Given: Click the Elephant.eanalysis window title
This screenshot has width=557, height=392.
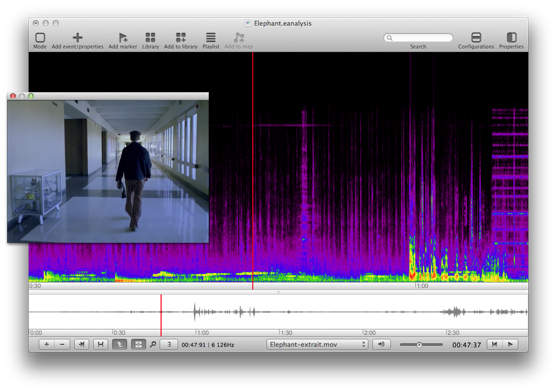Looking at the screenshot, I should pos(282,23).
